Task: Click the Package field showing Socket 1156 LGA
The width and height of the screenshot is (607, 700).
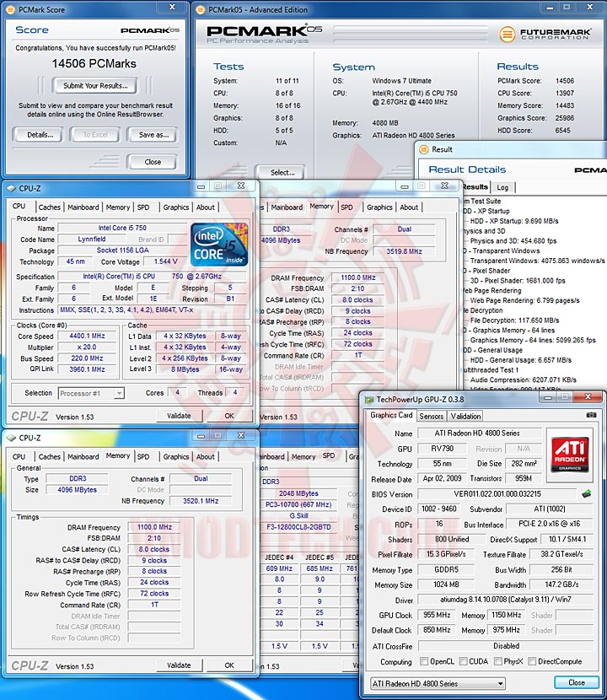Action: (123, 250)
